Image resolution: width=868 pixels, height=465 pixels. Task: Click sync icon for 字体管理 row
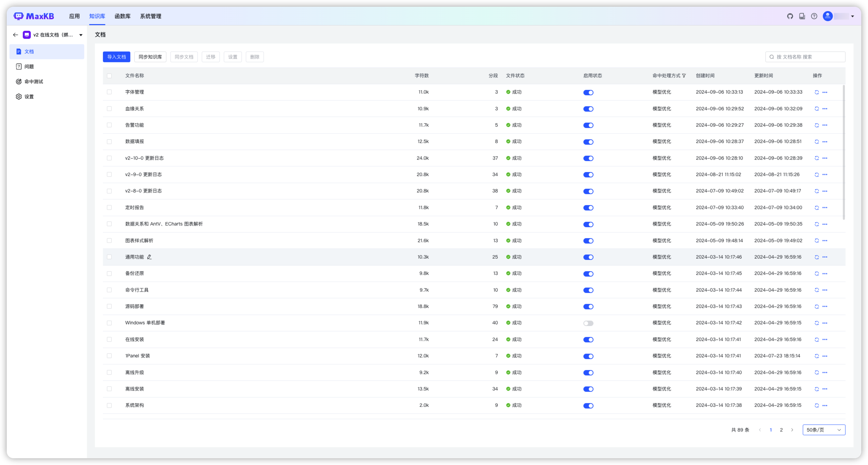click(817, 92)
